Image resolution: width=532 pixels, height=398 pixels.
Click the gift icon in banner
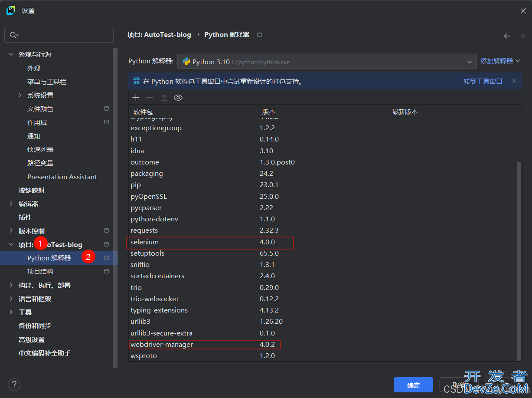(137, 81)
